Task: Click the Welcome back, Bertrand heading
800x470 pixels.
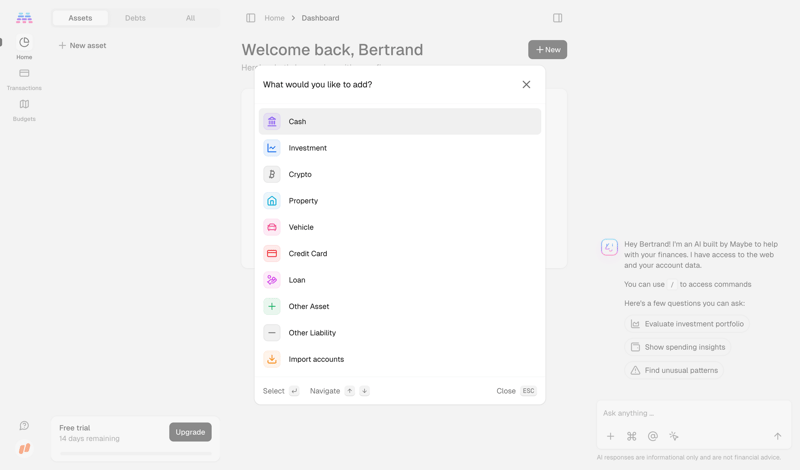Action: pos(332,50)
